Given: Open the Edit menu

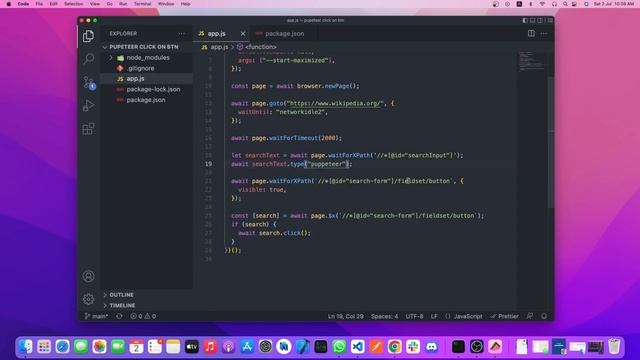Looking at the screenshot, I should (53, 4).
